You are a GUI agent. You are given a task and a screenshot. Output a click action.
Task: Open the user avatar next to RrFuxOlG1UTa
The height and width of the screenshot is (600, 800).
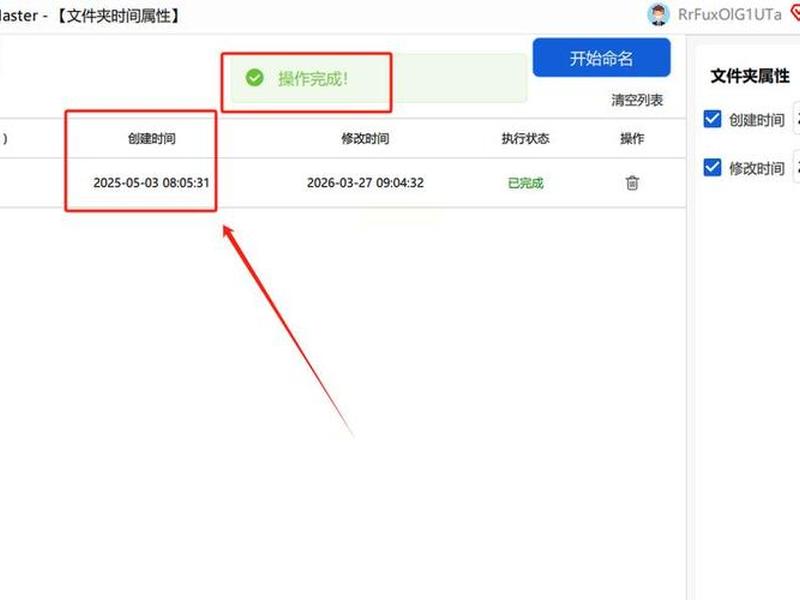coord(658,14)
